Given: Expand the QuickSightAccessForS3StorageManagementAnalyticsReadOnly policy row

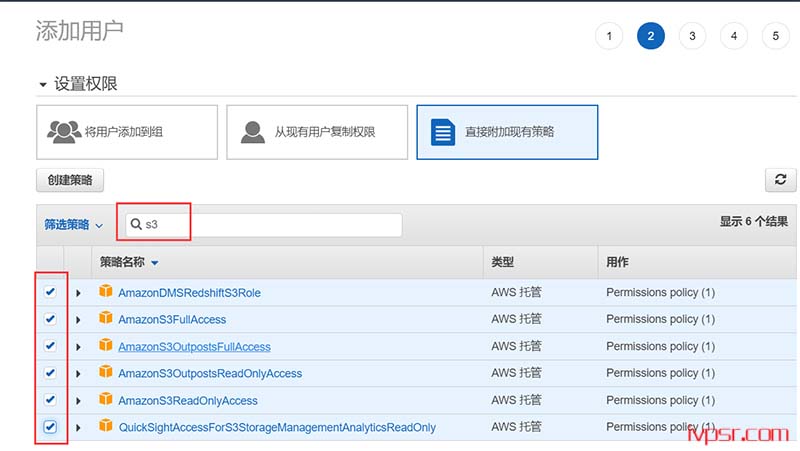Looking at the screenshot, I should [78, 428].
